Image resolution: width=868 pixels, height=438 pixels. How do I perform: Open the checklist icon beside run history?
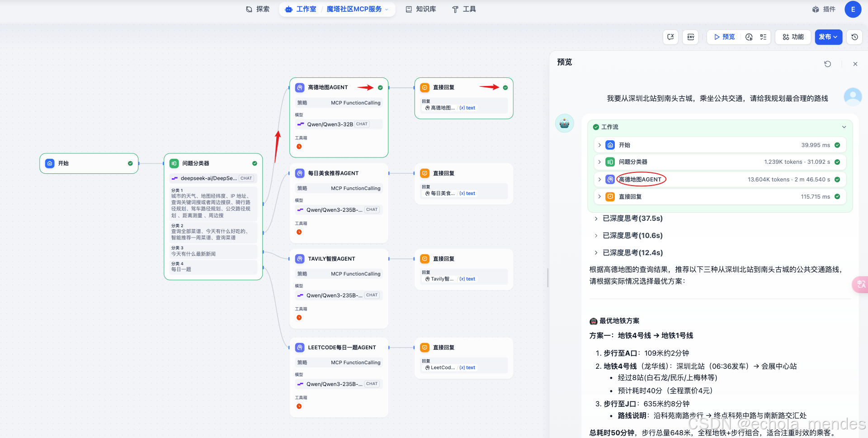763,37
